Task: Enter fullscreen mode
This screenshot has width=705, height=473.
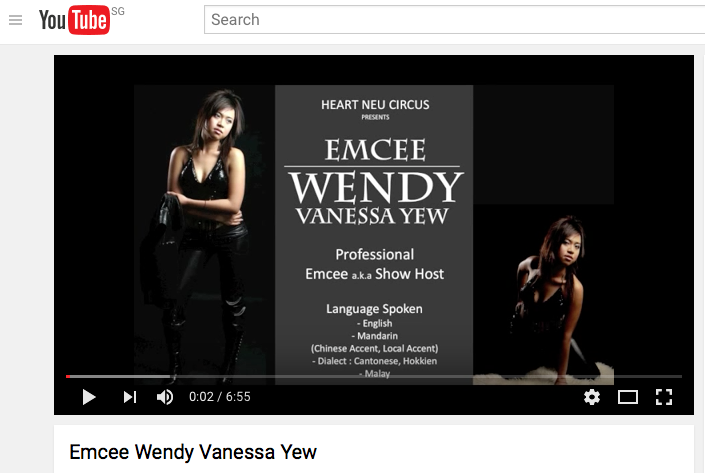Action: [664, 397]
